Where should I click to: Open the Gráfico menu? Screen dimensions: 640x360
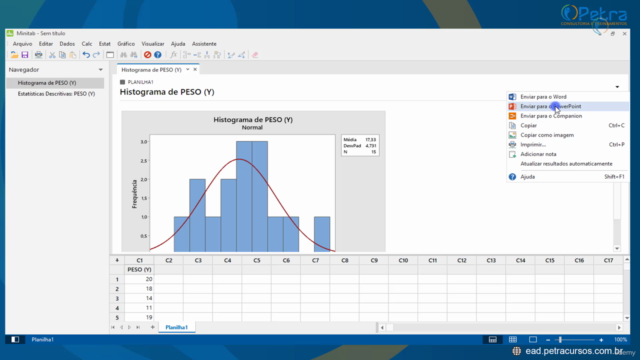(x=126, y=44)
